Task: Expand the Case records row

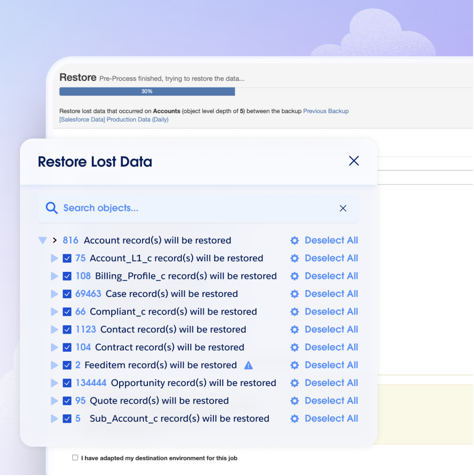Action: click(x=54, y=294)
